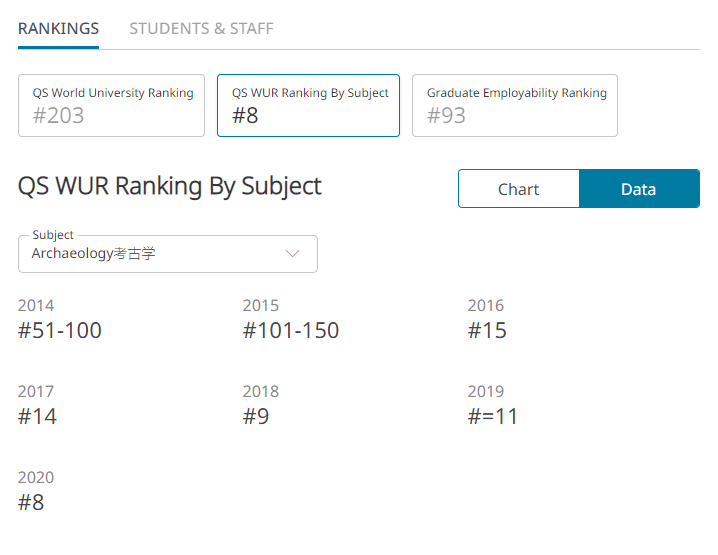Click the year label 2019

pos(486,392)
